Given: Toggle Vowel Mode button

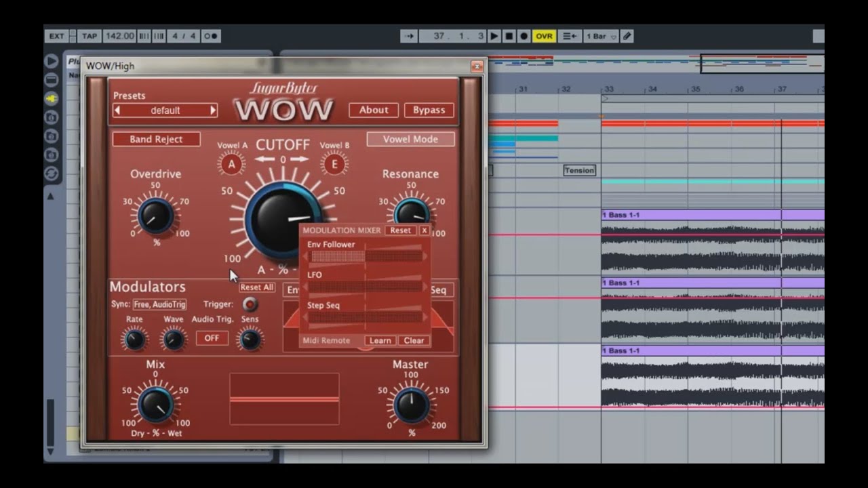Looking at the screenshot, I should [x=410, y=139].
